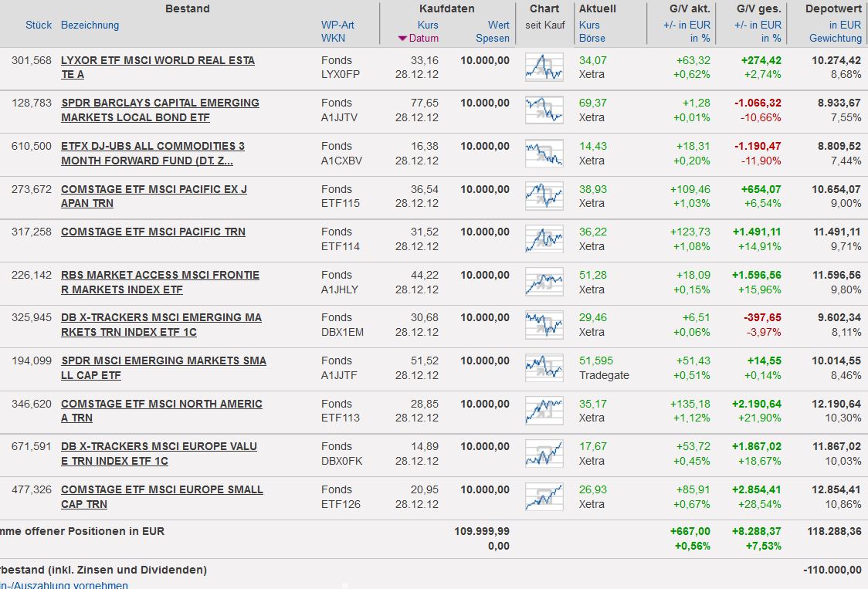Screen dimensions: 868x589
Task: Open the chart thumbnail for LYXOR ETF MSCI World Real Estate
Action: click(x=544, y=67)
